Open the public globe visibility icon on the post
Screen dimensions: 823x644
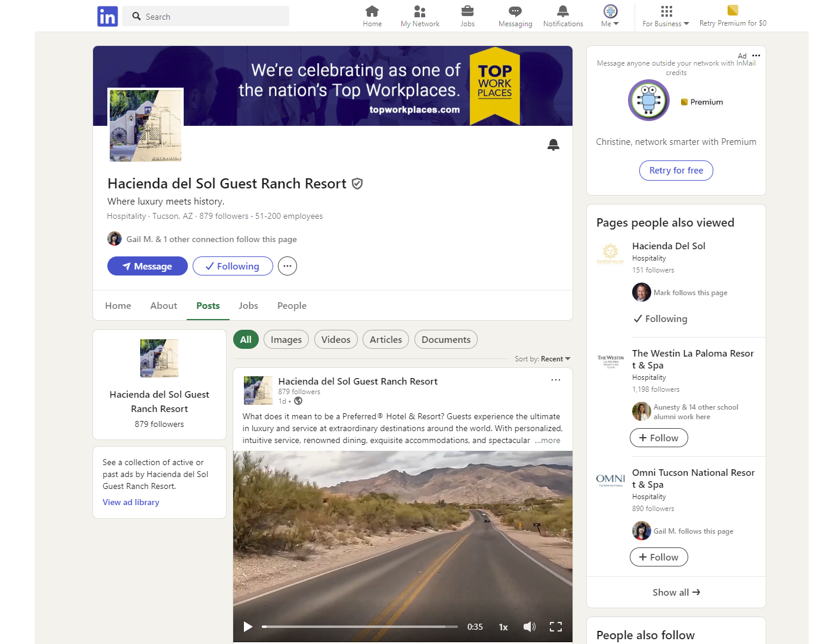pyautogui.click(x=298, y=401)
